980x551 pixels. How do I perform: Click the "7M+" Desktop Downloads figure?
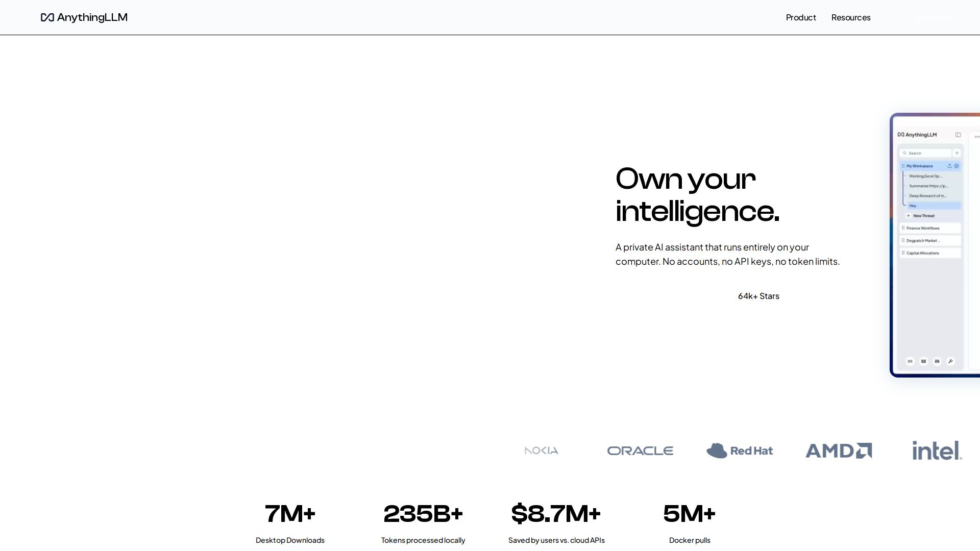(290, 514)
